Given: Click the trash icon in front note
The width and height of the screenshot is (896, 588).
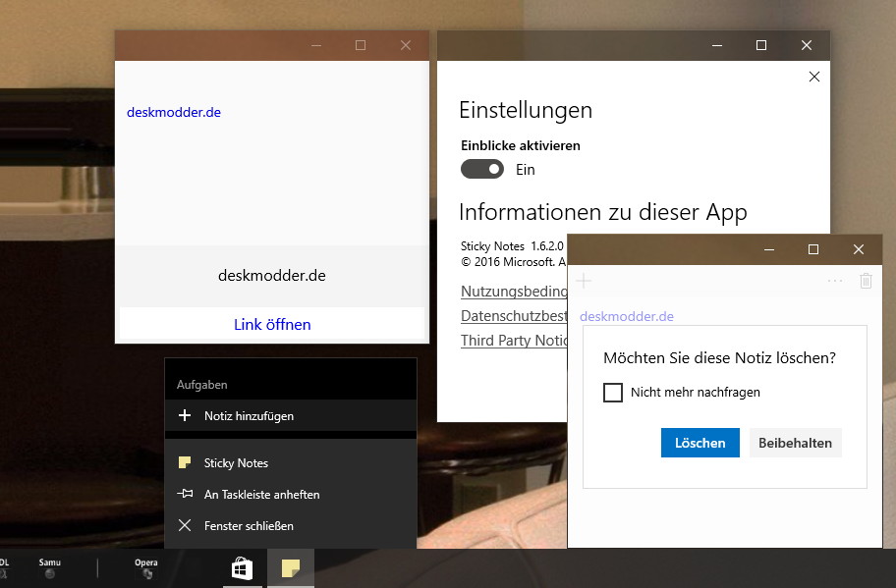Looking at the screenshot, I should pos(866,281).
